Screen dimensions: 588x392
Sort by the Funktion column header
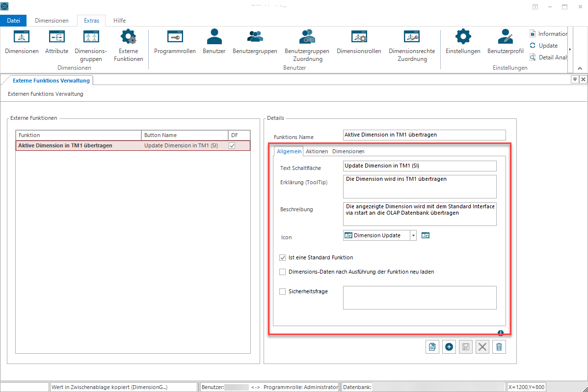tap(79, 135)
